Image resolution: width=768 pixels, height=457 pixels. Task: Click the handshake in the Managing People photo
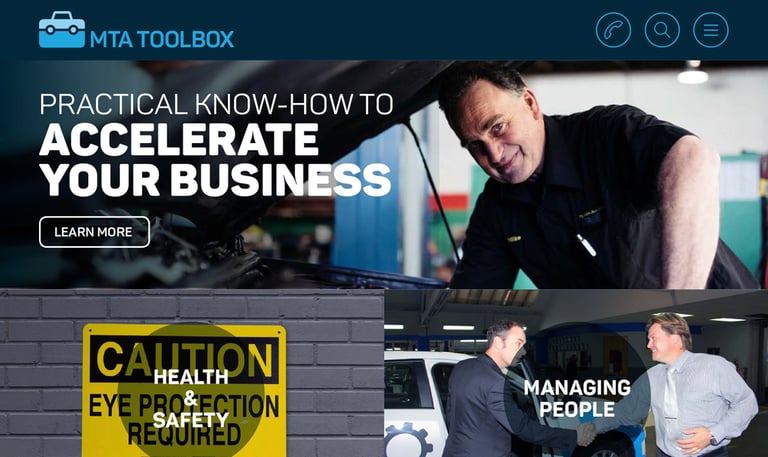[x=586, y=433]
